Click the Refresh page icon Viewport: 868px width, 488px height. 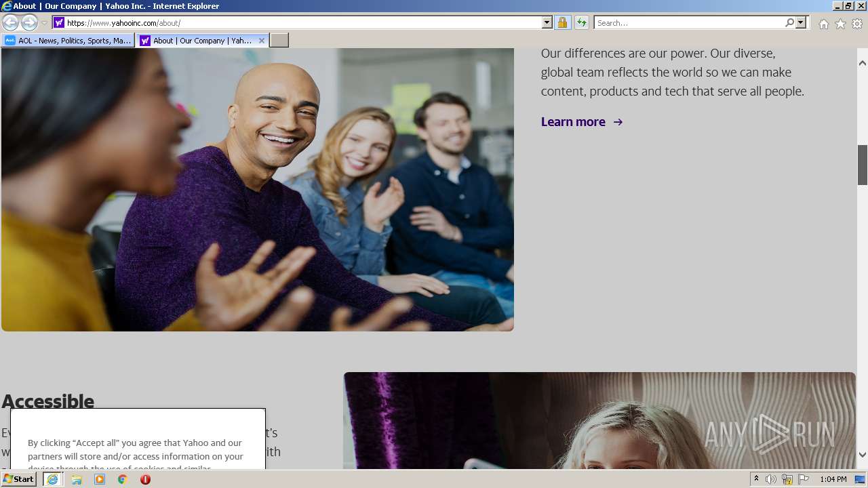point(581,22)
